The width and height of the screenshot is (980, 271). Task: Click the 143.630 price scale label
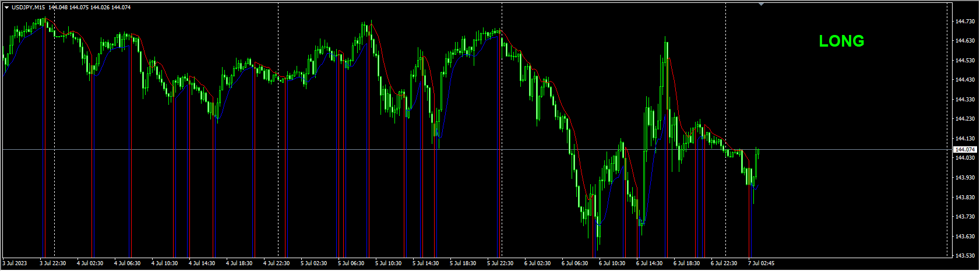[x=965, y=237]
